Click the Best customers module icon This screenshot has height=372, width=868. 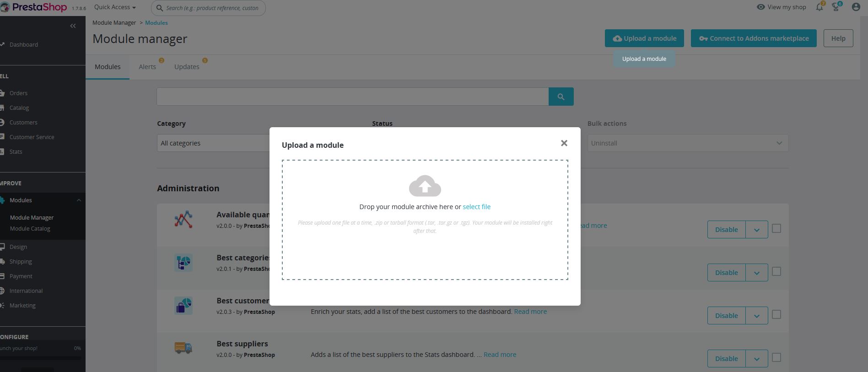(183, 306)
